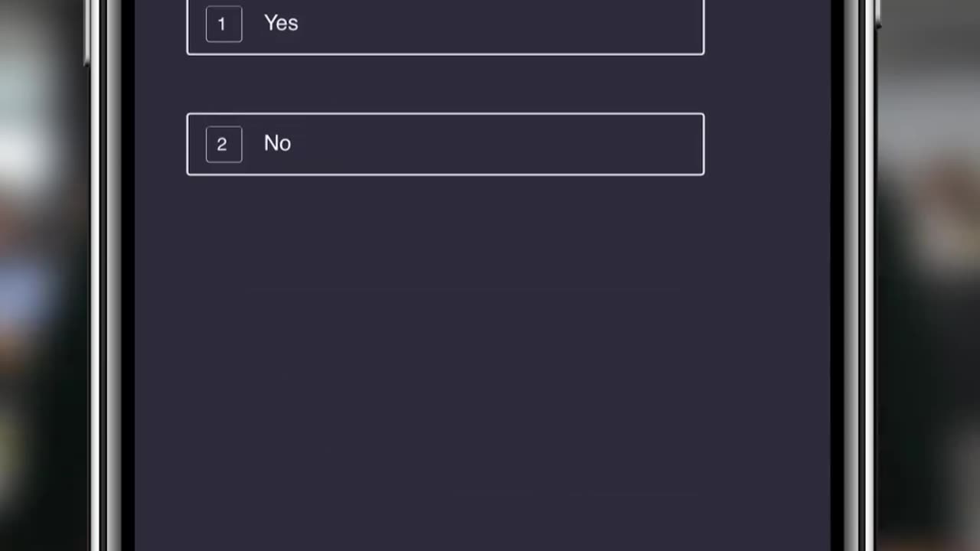Select the Yes answer option
The width and height of the screenshot is (980, 551).
click(x=445, y=25)
